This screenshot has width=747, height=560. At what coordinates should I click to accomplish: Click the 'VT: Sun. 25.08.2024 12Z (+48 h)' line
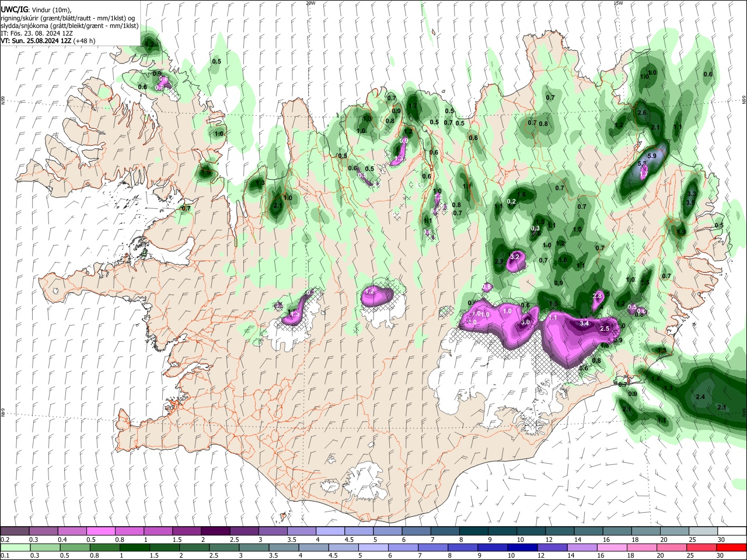click(x=48, y=41)
